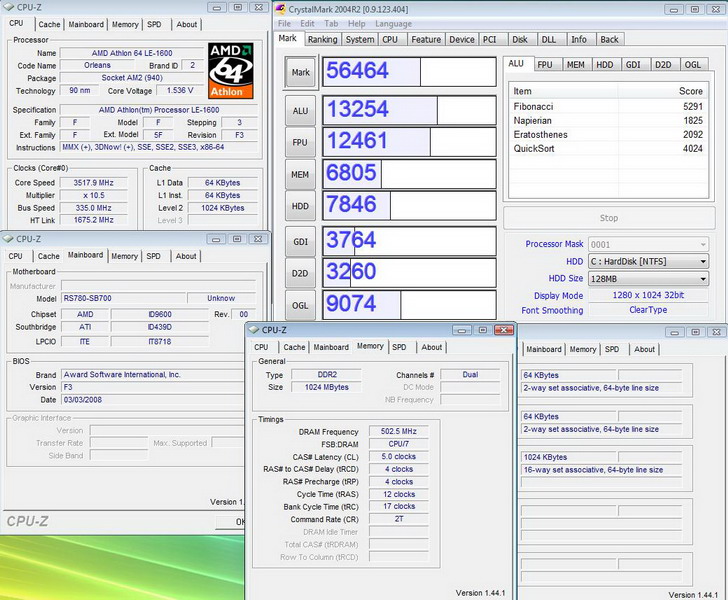This screenshot has height=600, width=728.
Task: Open the File menu in CrystalMark
Action: point(284,24)
